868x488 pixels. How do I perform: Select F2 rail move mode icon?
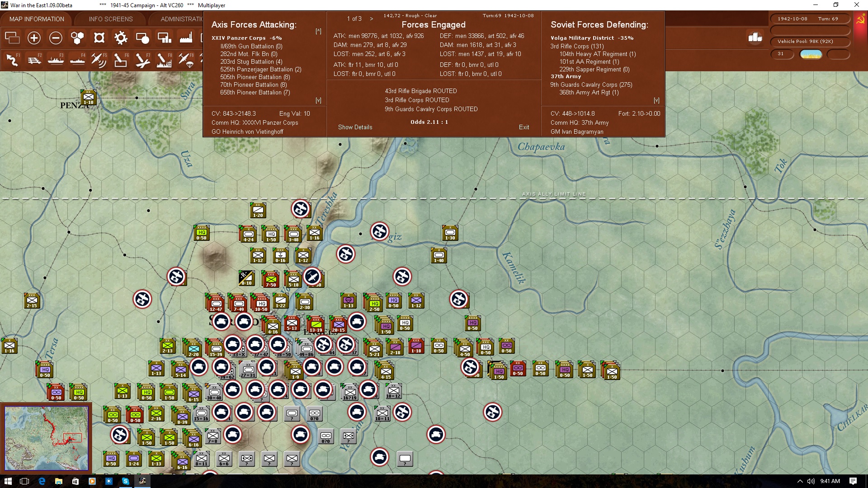click(x=34, y=60)
